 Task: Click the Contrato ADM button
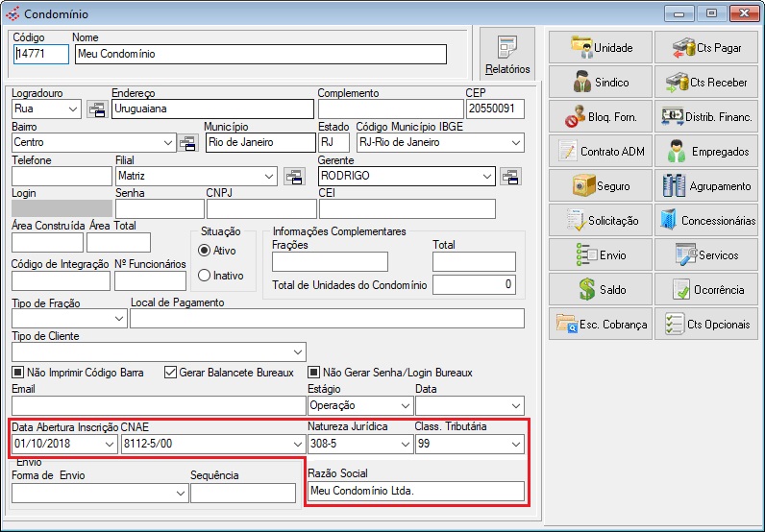(x=601, y=151)
